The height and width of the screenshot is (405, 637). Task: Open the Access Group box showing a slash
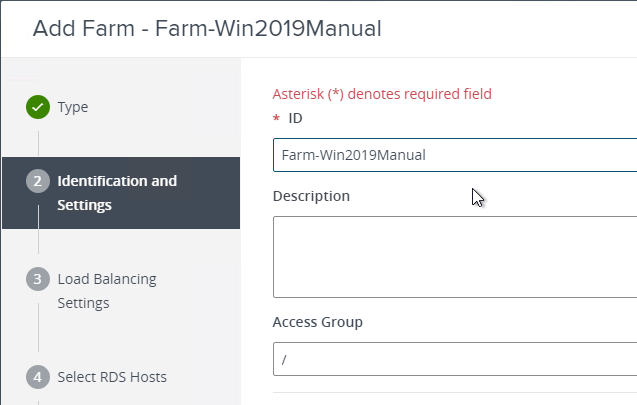pyautogui.click(x=455, y=359)
